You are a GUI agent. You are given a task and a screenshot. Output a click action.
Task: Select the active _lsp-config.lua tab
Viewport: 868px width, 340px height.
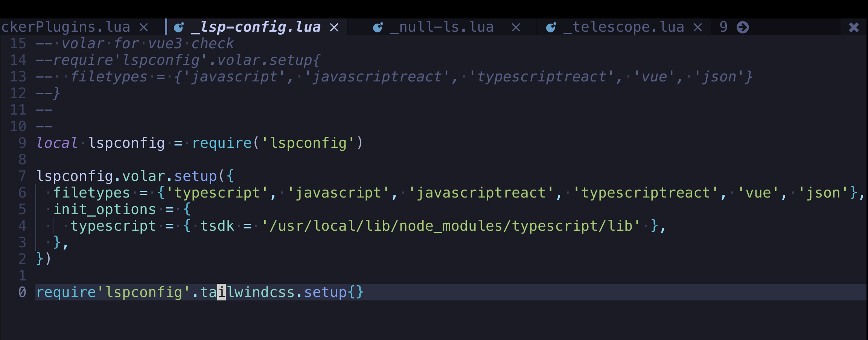(x=256, y=26)
